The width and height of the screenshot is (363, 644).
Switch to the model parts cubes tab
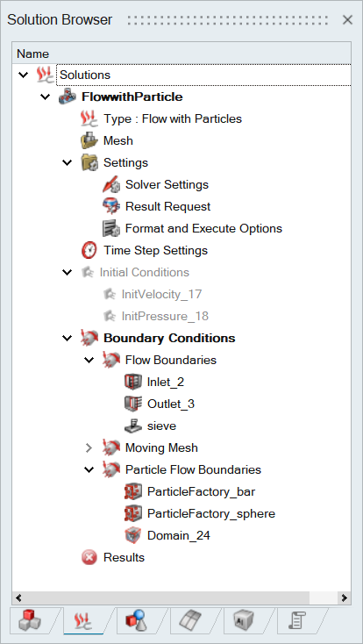pyautogui.click(x=30, y=620)
